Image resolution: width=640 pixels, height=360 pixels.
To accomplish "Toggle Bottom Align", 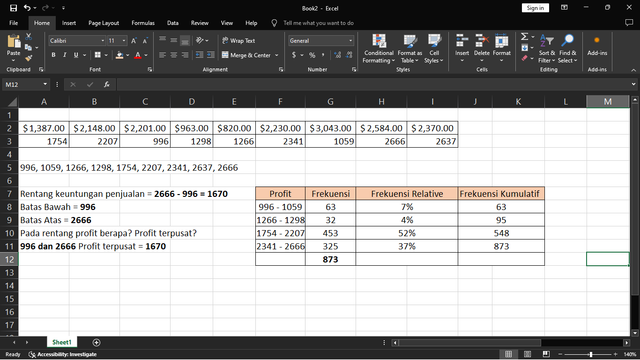I will click(x=185, y=40).
